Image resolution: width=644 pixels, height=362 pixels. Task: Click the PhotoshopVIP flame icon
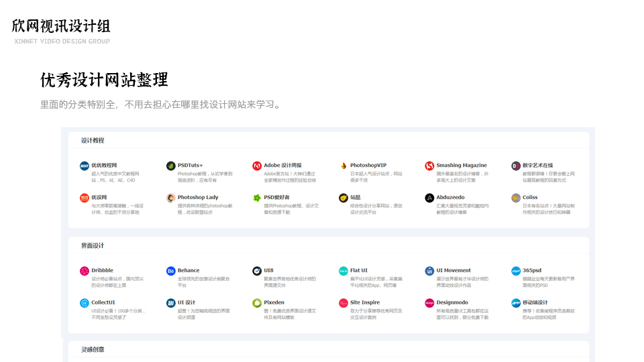tap(343, 166)
